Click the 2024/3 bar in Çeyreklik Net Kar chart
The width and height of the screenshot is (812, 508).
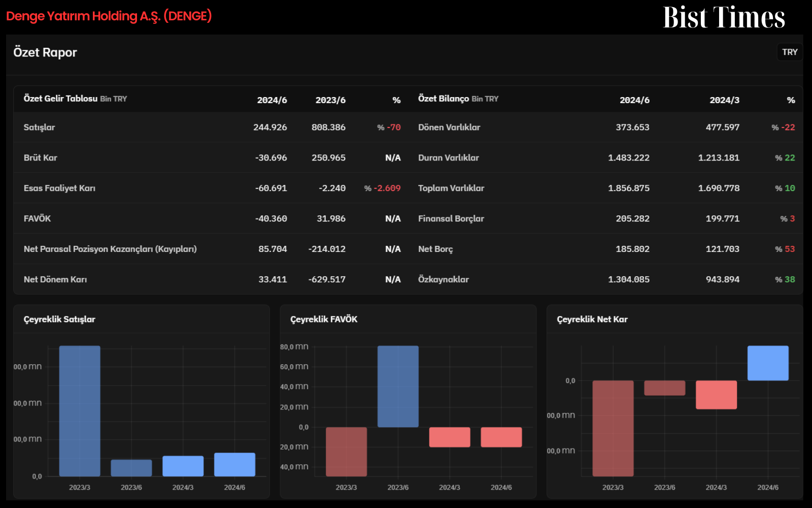[716, 395]
